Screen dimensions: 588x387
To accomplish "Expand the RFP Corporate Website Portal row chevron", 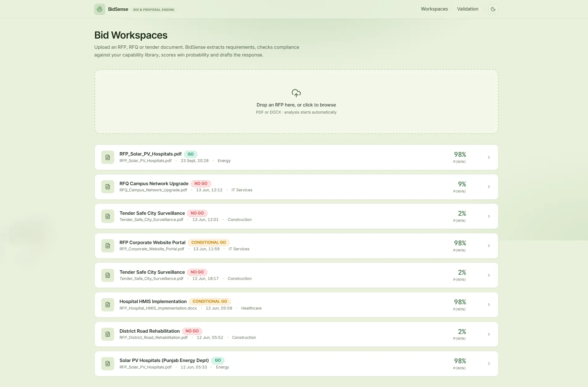I will tap(489, 246).
